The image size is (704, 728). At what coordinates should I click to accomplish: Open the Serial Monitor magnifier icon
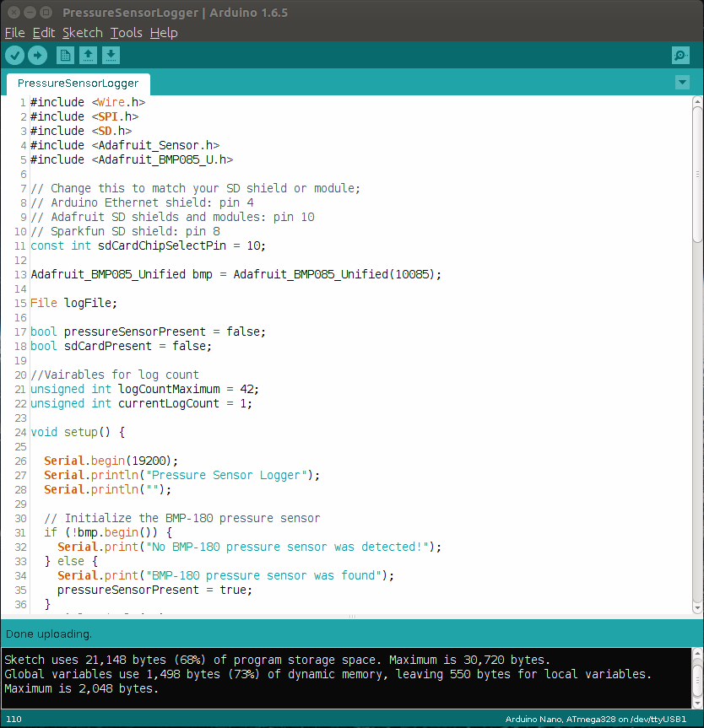tap(680, 56)
